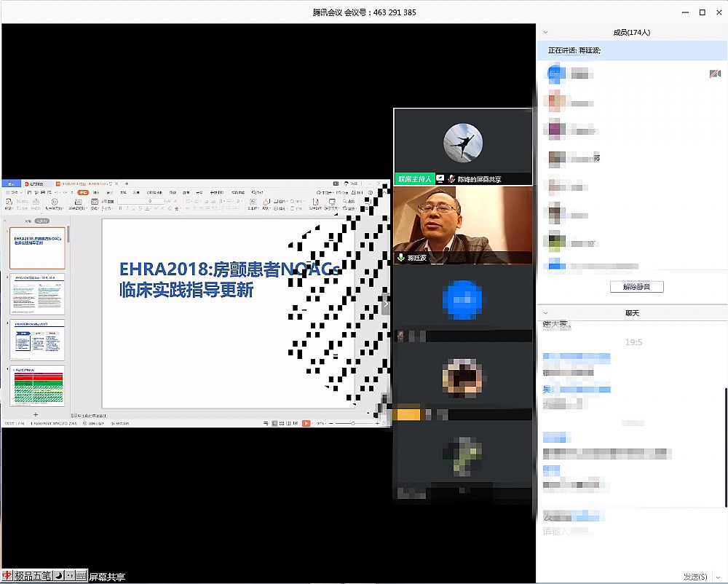Adjust the zoom slider in the WPS status bar
Viewport: 728px width, 584px height.
coord(353,423)
